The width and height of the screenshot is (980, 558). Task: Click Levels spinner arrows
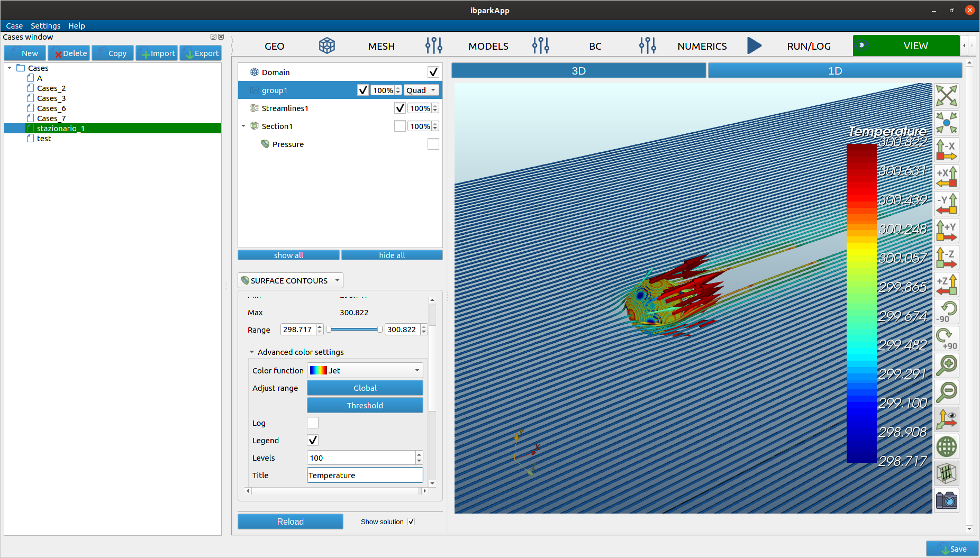click(419, 458)
